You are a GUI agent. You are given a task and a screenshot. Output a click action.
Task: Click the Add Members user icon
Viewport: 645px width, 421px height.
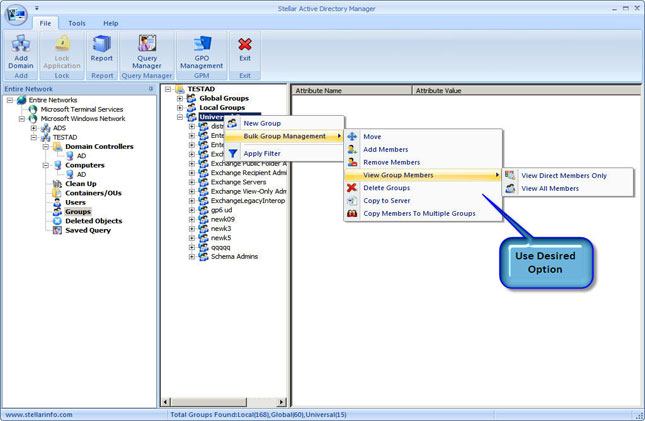pos(353,149)
